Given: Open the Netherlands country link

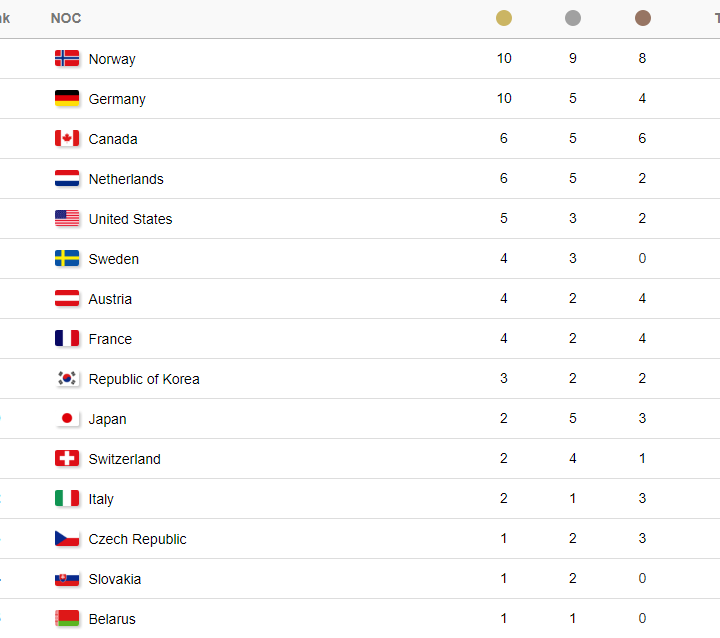Looking at the screenshot, I should [x=126, y=179].
